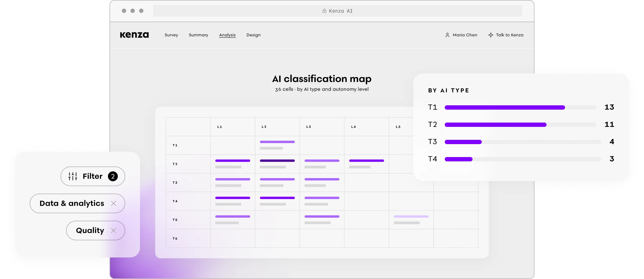Switch to the Design tab
Screen dimensions: 644x279
pos(254,35)
